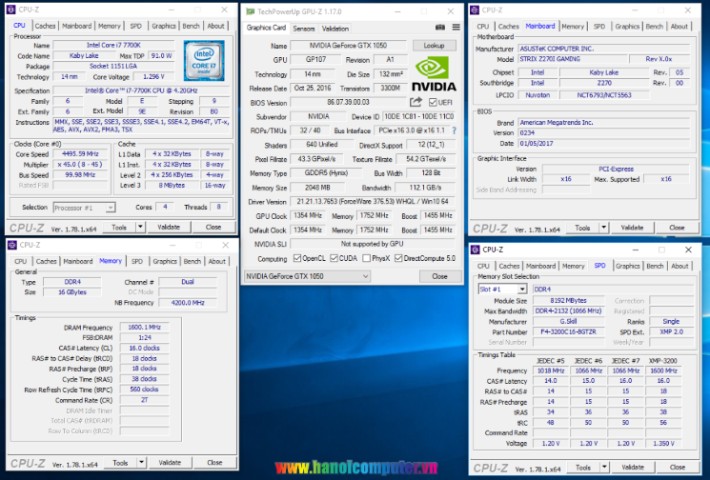Click the NVIDIA logo in GPU-Z
710x480 pixels.
click(x=434, y=73)
